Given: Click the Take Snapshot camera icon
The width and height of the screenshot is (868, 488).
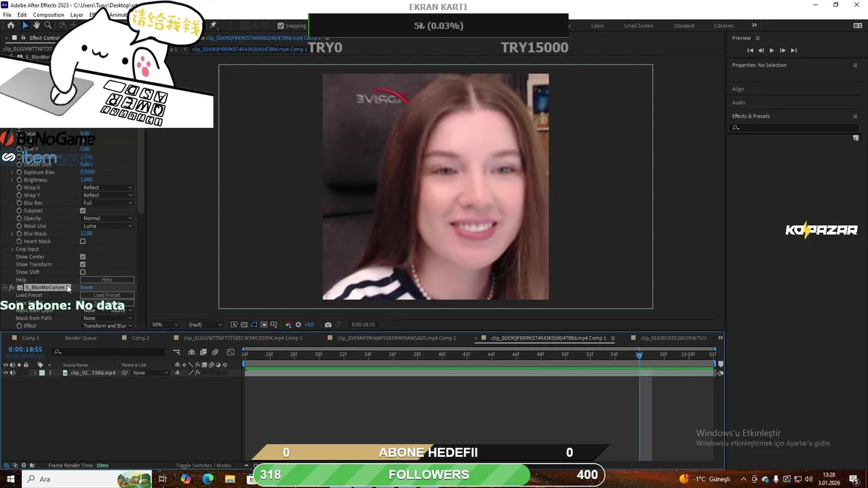Looking at the screenshot, I should tap(328, 325).
